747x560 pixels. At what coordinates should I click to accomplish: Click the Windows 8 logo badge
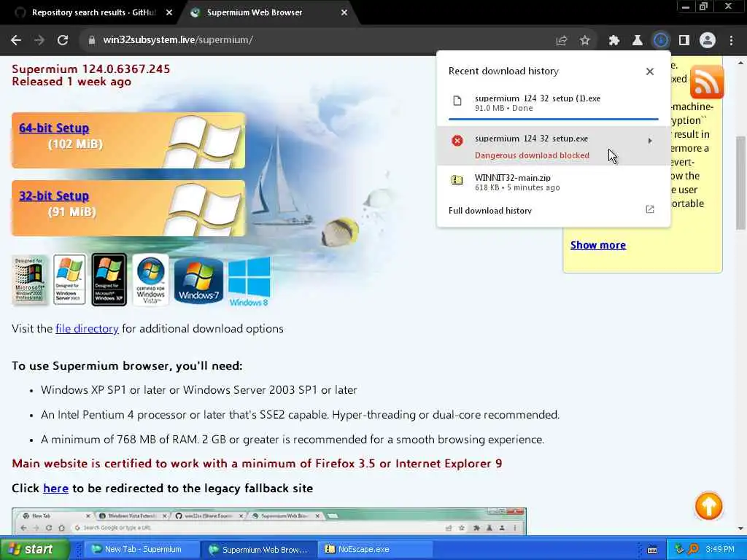[249, 282]
